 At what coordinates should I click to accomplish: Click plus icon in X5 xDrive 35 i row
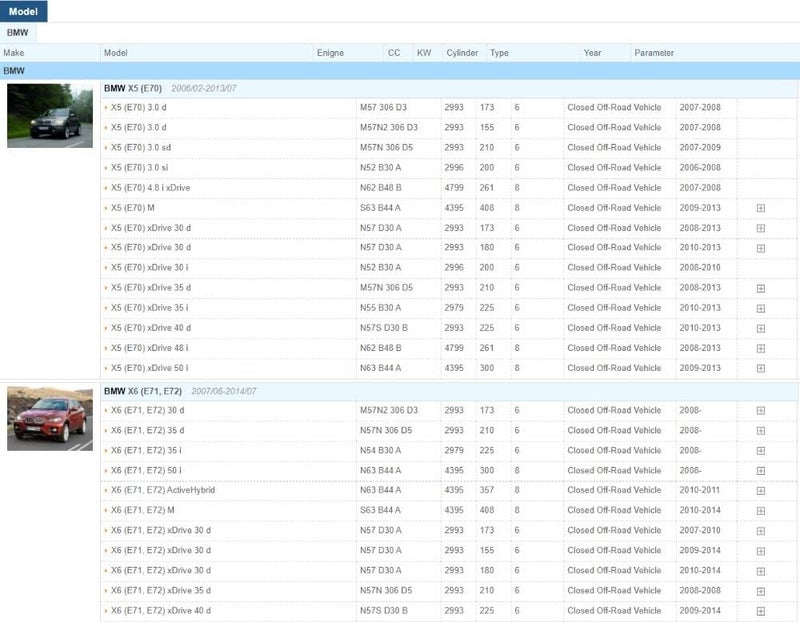pyautogui.click(x=760, y=308)
